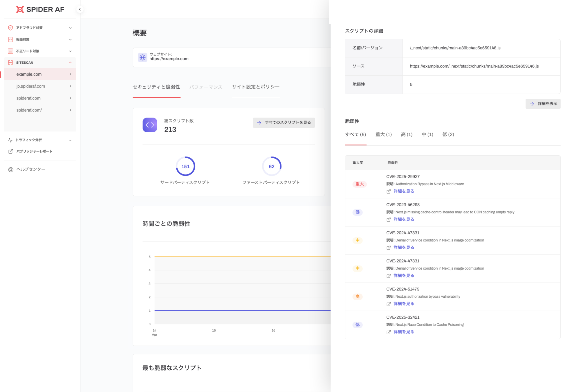Expand the 不正リード対策 menu chevron
This screenshot has width=575, height=392.
click(70, 51)
